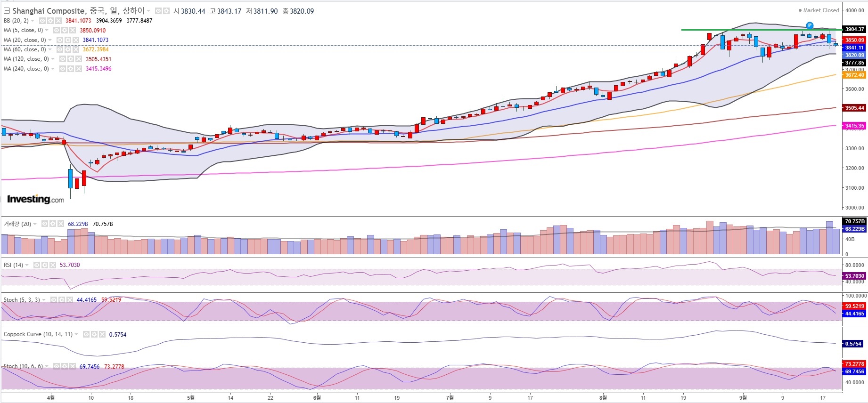
Task: Open the Shanghai Composite title dropdown arrow
Action: point(149,11)
